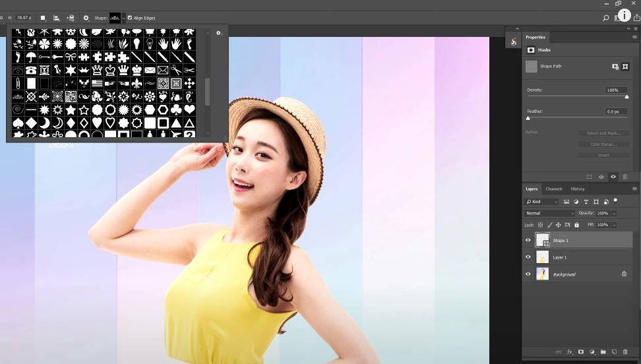Select the pushpin custom shape

pyautogui.click(x=57, y=71)
